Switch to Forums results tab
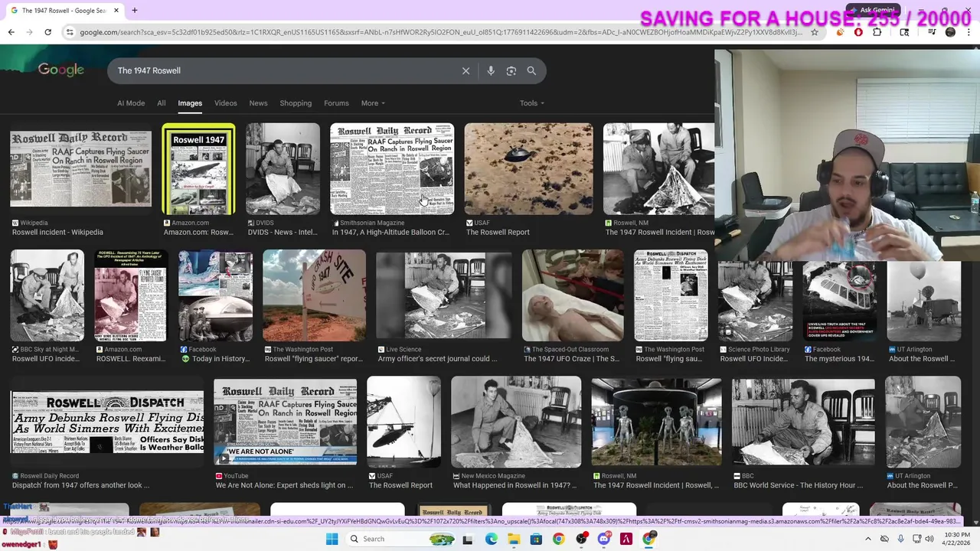This screenshot has height=551, width=980. [x=336, y=103]
